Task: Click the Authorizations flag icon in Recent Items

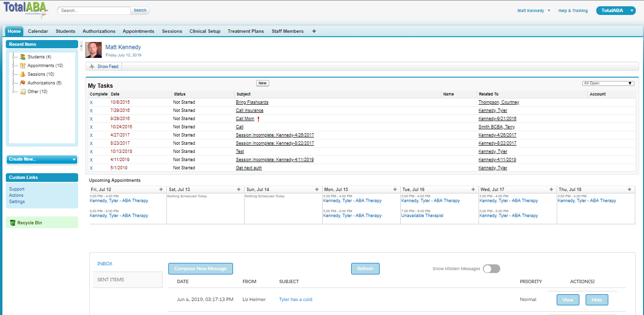Action: click(23, 83)
